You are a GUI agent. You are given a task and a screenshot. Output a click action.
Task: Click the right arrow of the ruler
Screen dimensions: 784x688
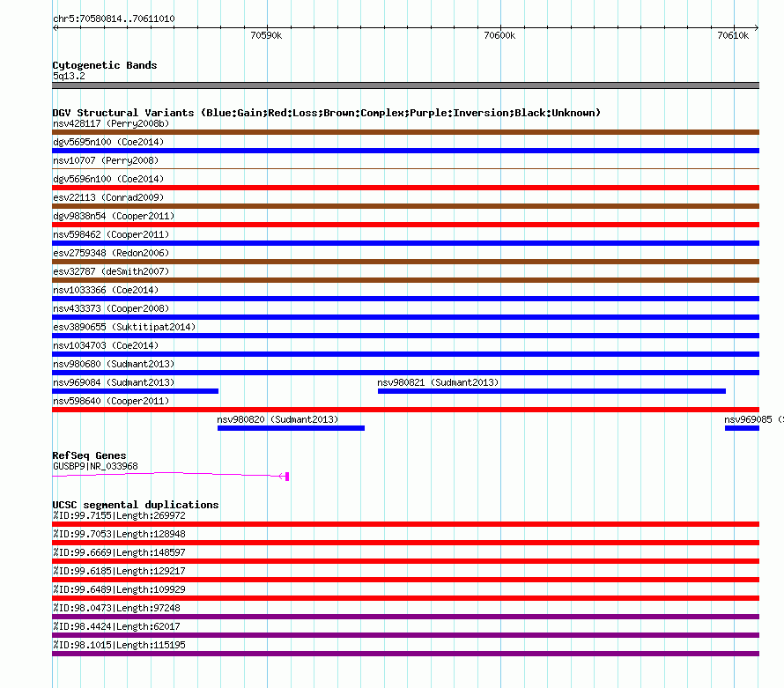(757, 28)
